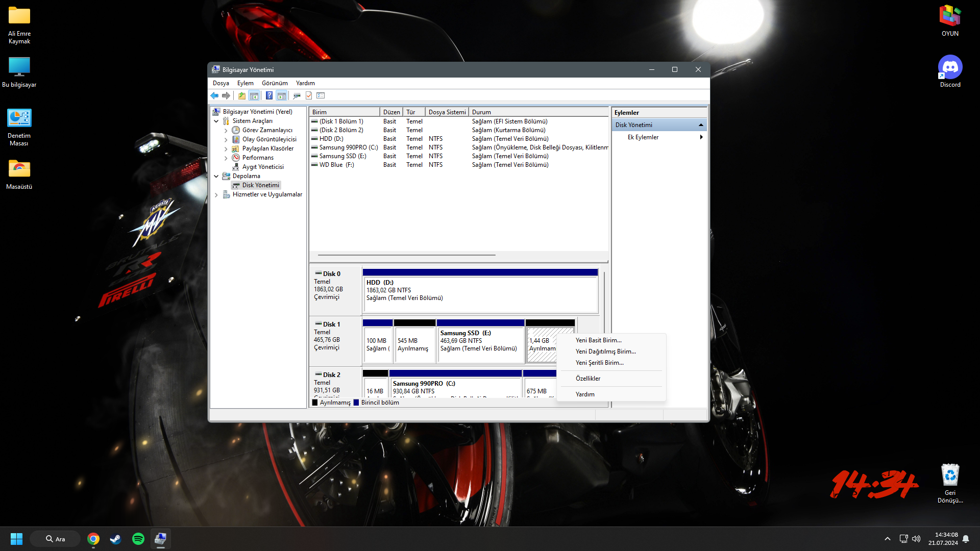This screenshot has height=551, width=980.
Task: Open the Görünüm menu
Action: (275, 83)
